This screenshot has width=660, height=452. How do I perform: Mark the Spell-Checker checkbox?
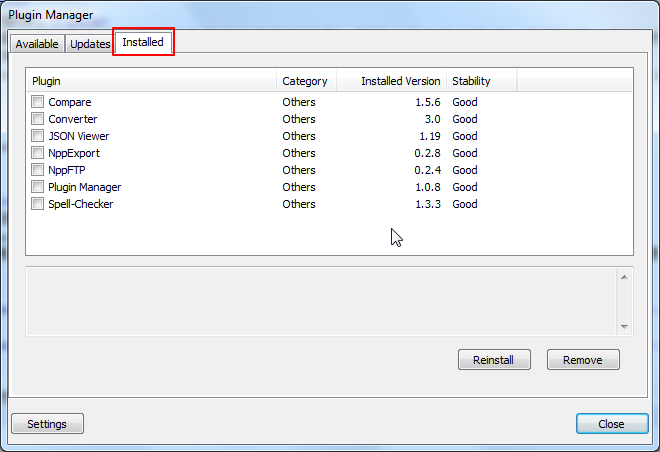tap(38, 204)
